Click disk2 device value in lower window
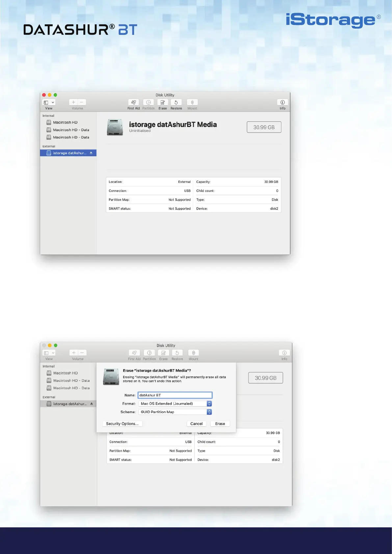This screenshot has height=554, width=392. click(276, 460)
